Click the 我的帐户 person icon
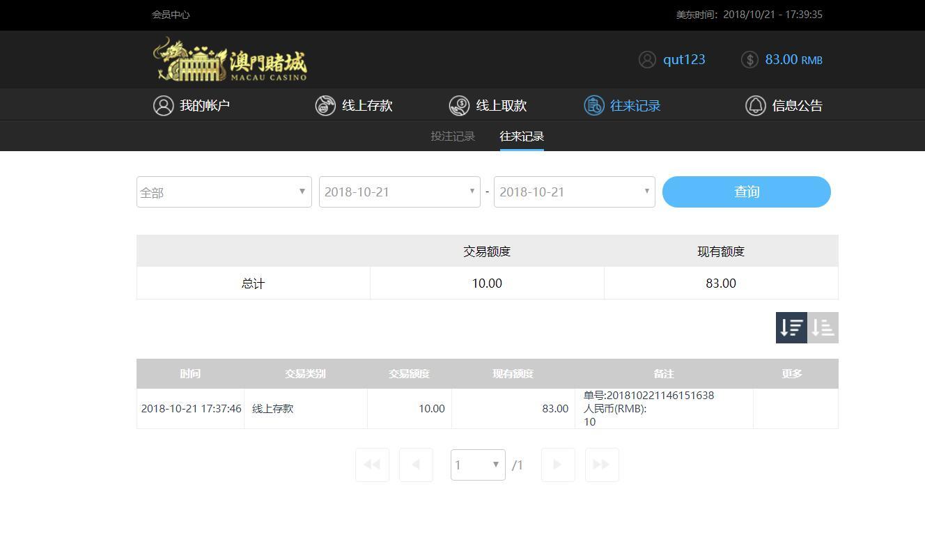925x560 pixels. coord(164,106)
